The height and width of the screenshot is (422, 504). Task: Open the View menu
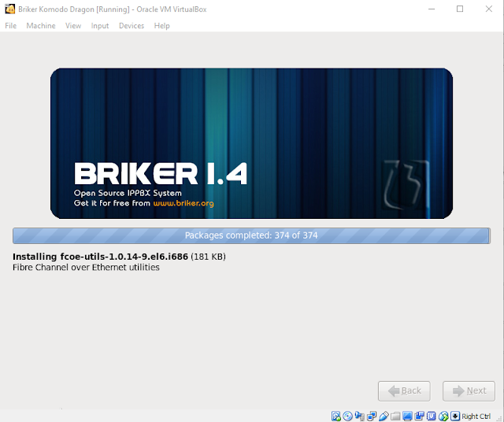[x=73, y=26]
